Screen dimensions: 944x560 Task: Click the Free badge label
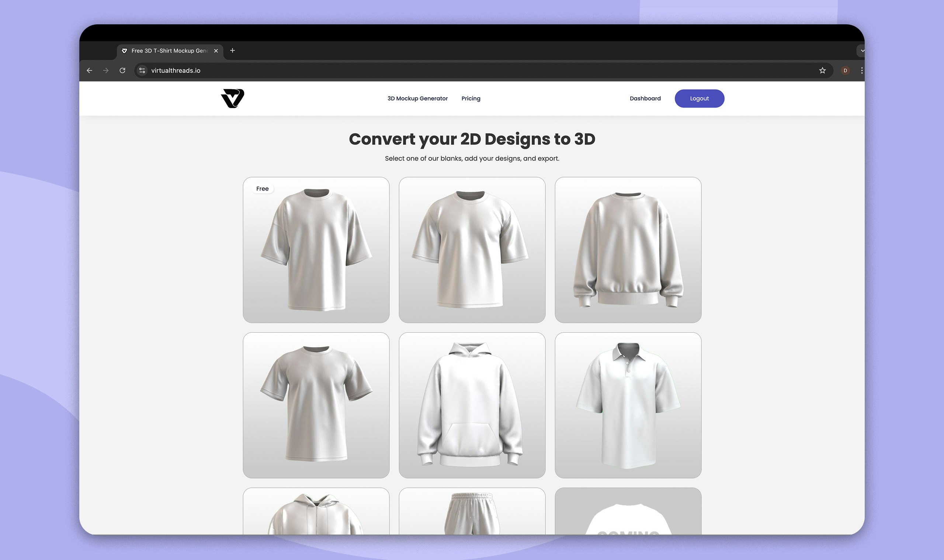pos(263,189)
